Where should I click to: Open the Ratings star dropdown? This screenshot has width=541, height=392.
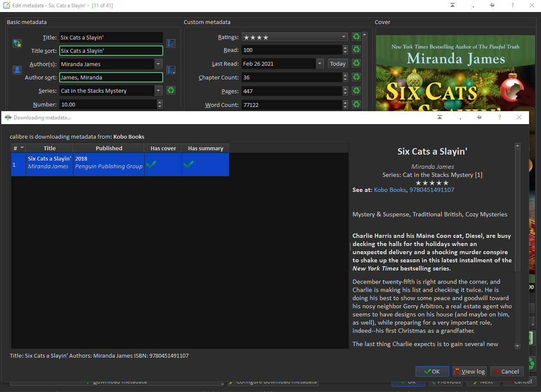tap(344, 37)
